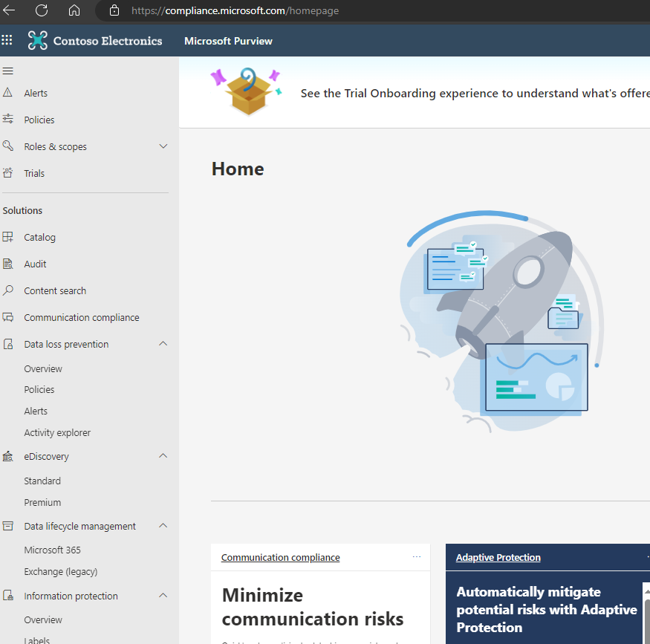Click the rocket illustration on Home
Viewport: 650px width, 644px height.
[x=501, y=321]
